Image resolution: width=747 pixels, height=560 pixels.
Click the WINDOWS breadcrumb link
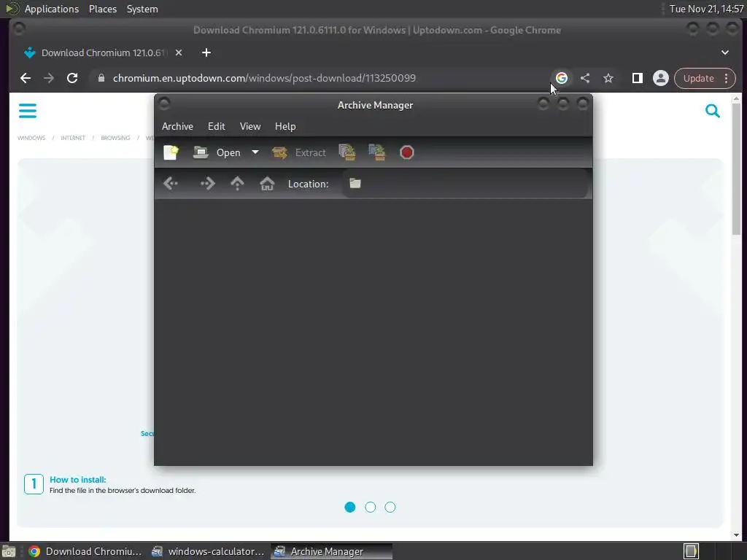pyautogui.click(x=31, y=138)
